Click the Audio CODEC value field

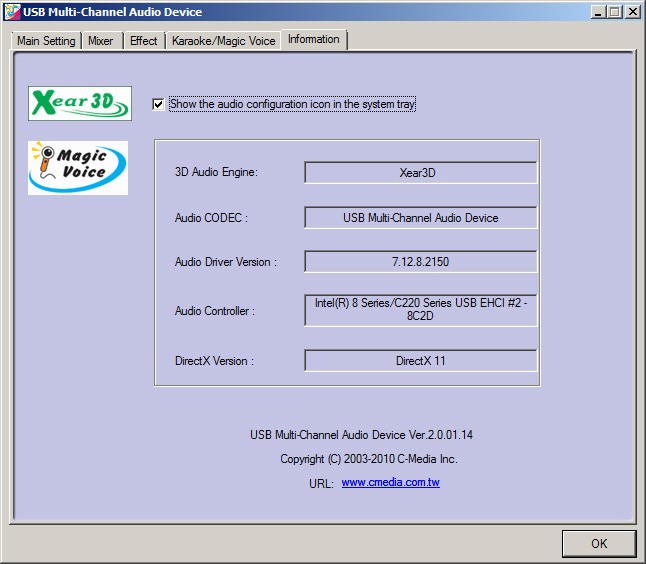(x=420, y=218)
